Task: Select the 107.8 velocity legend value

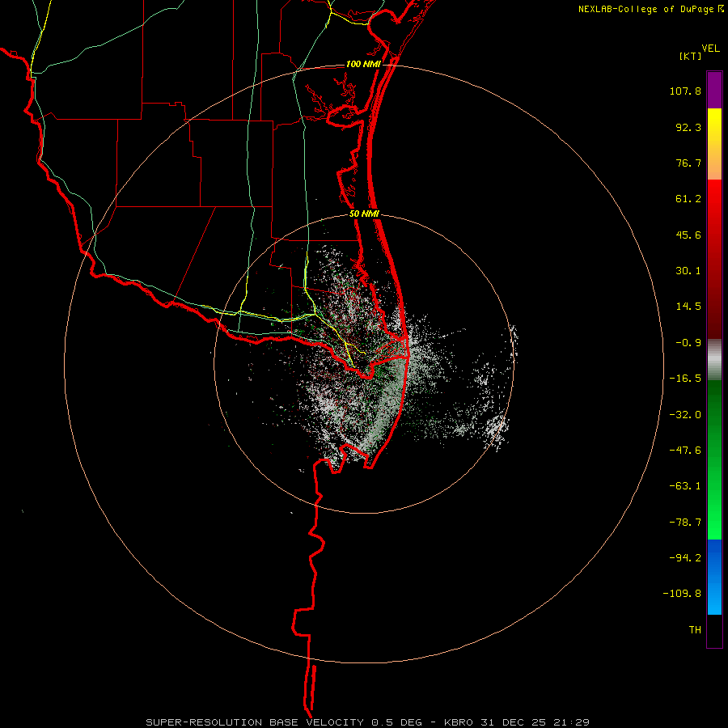Action: click(x=685, y=91)
